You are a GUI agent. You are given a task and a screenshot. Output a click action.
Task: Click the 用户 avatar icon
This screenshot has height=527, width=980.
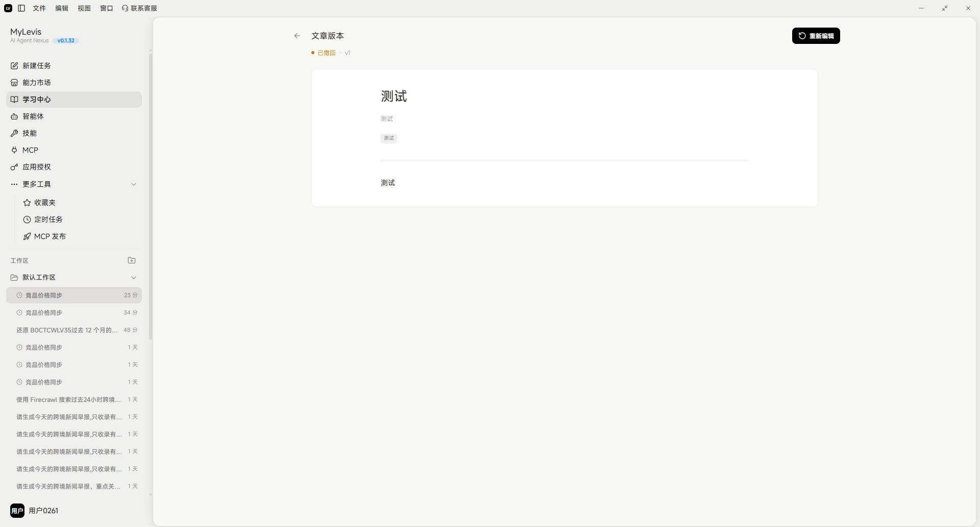(17, 511)
